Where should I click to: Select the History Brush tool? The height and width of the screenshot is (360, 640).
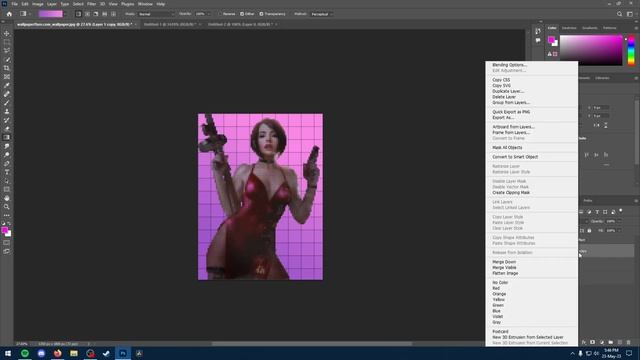[7, 120]
